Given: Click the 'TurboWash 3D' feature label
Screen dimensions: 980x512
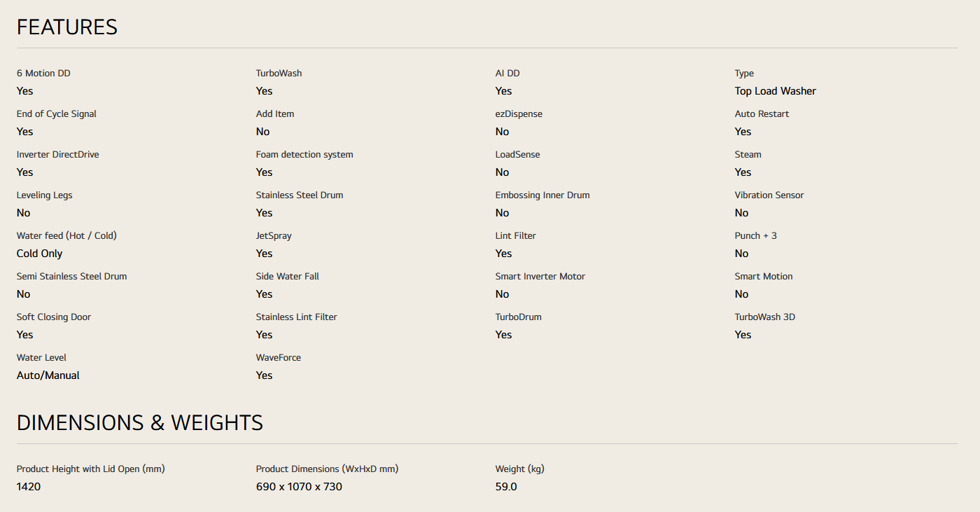Looking at the screenshot, I should pos(764,317).
